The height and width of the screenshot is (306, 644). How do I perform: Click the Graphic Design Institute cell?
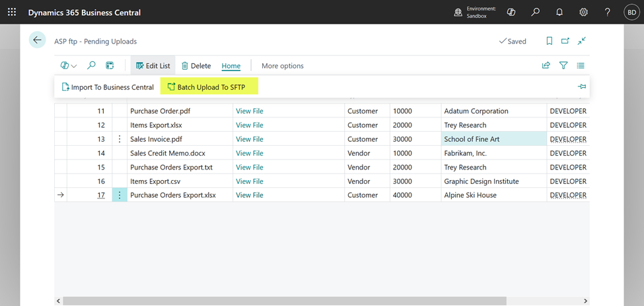493,181
